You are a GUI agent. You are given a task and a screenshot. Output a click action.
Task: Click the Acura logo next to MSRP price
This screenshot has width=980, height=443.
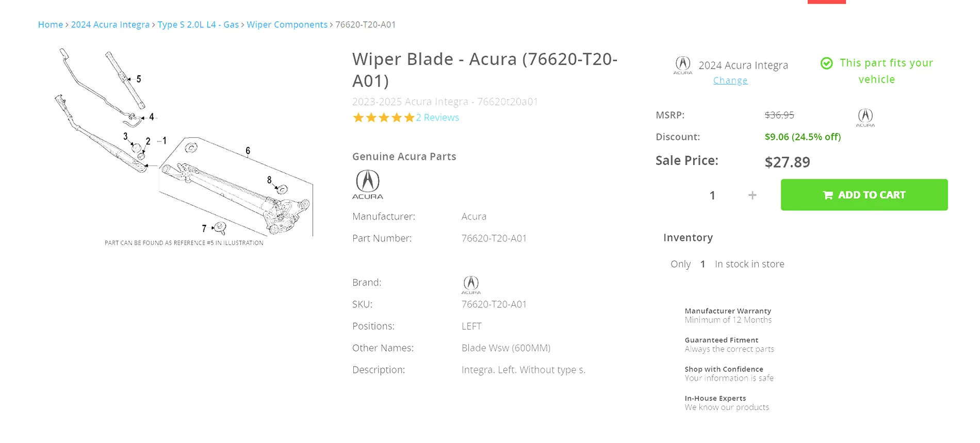pos(865,118)
